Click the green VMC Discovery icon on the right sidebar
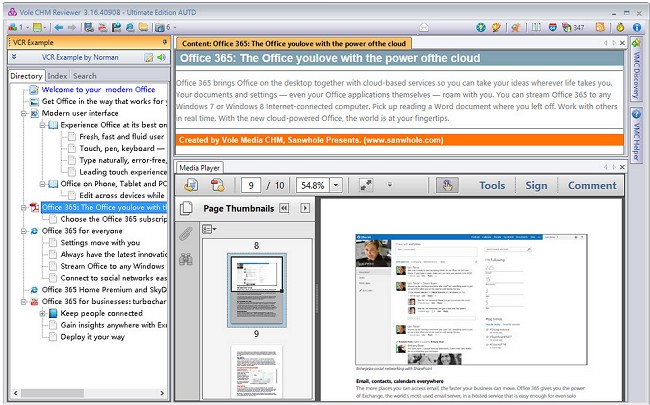Screen dimensions: 650x405 click(636, 42)
